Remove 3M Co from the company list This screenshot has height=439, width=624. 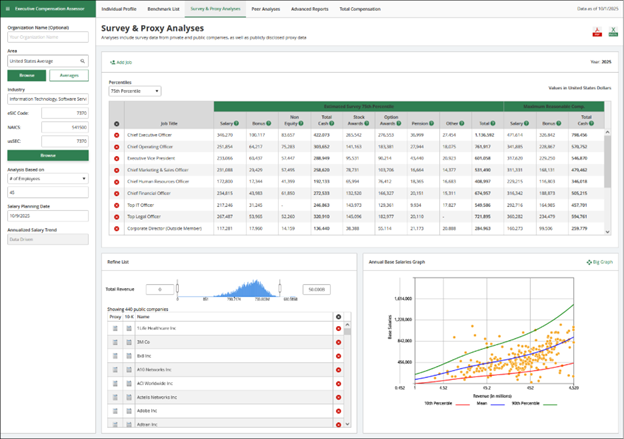coord(338,342)
